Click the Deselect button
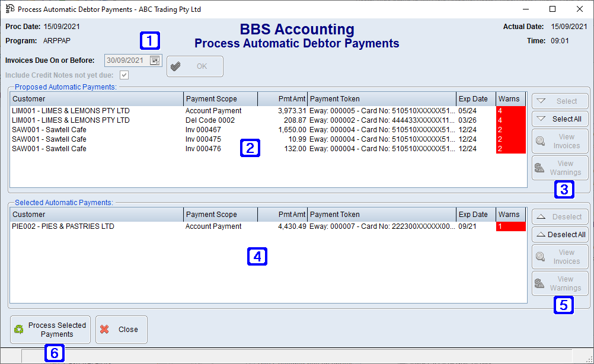594x364 pixels. 560,216
